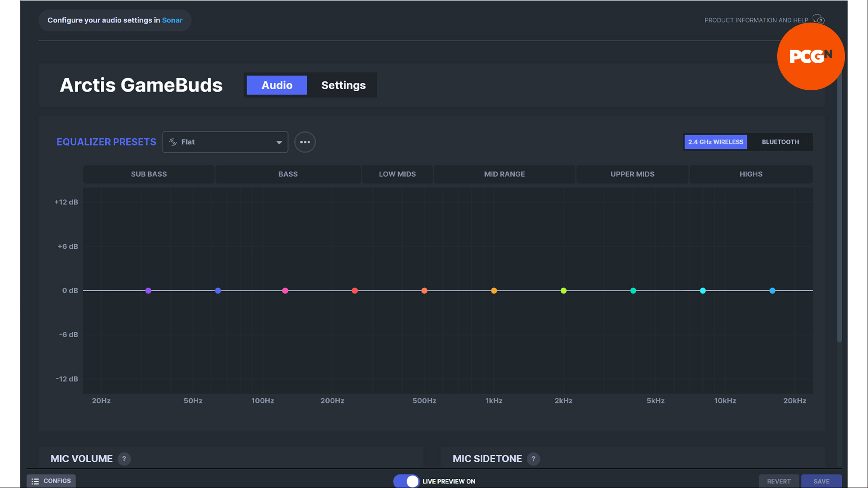Select the Upper Mids band header
868x488 pixels.
[632, 174]
